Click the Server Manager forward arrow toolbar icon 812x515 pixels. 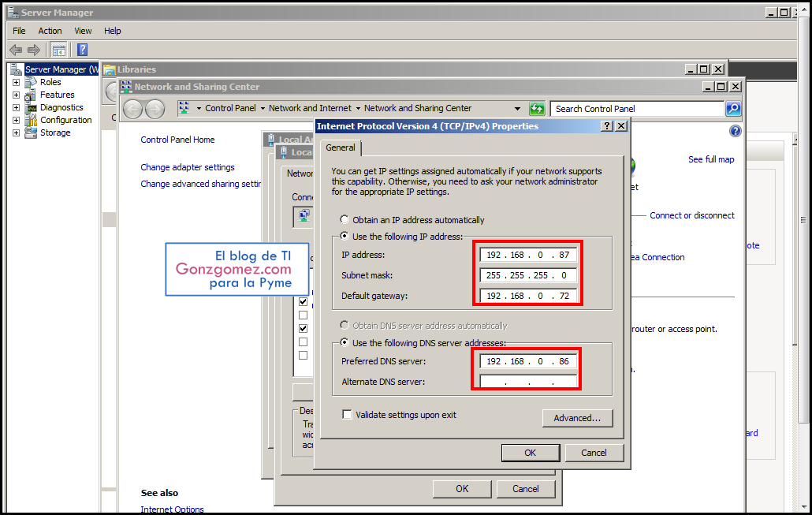click(x=34, y=50)
